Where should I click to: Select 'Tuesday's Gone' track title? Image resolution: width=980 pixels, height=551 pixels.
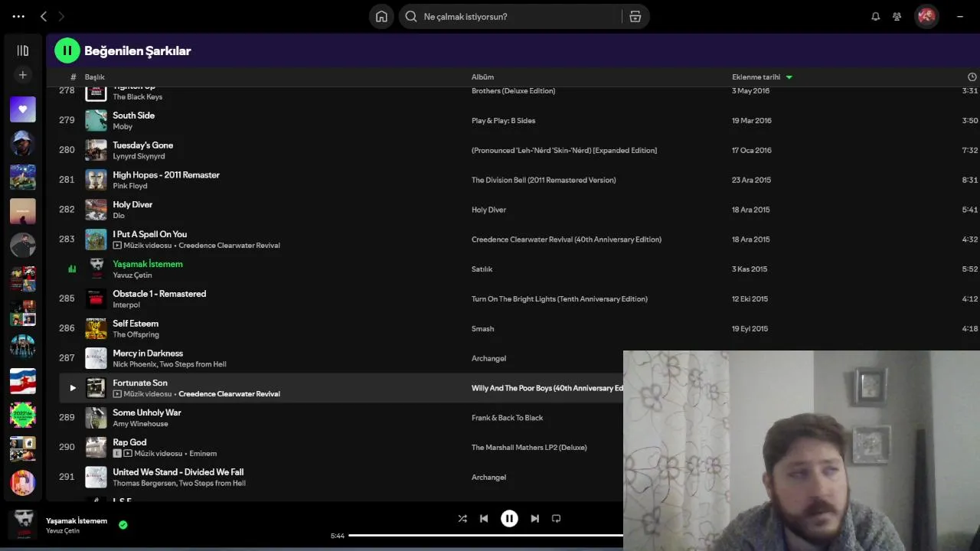[x=143, y=145]
